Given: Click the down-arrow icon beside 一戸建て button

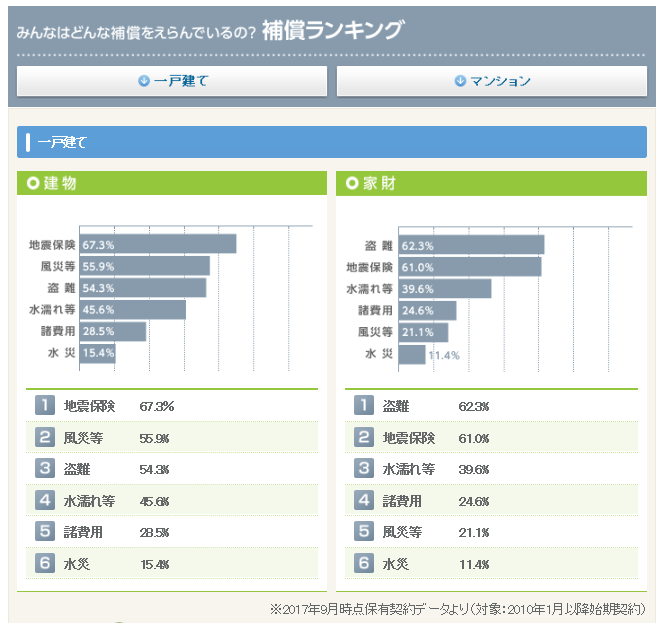Looking at the screenshot, I should pyautogui.click(x=144, y=80).
